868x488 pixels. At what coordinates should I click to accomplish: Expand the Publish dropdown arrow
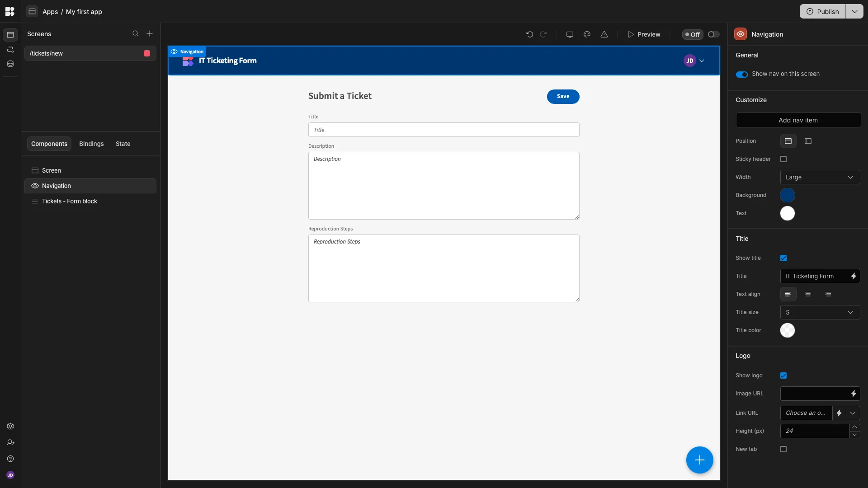pos(854,11)
